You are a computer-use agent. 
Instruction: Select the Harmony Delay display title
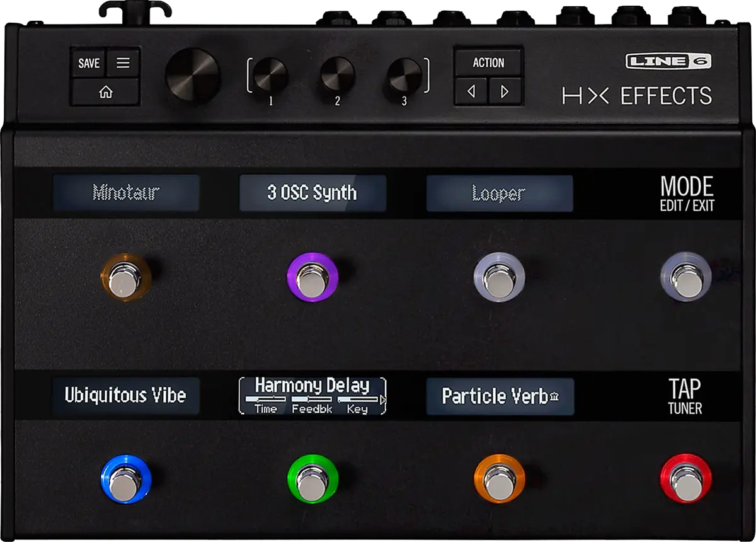pos(312,386)
